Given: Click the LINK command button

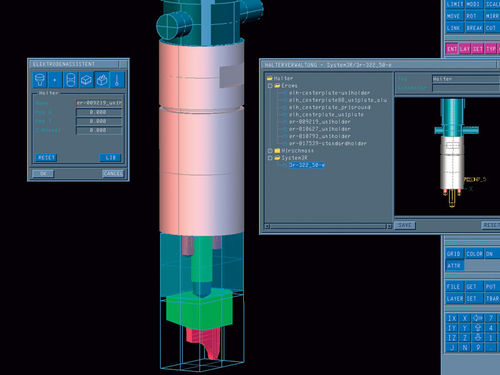Looking at the screenshot, I should pos(454,28).
